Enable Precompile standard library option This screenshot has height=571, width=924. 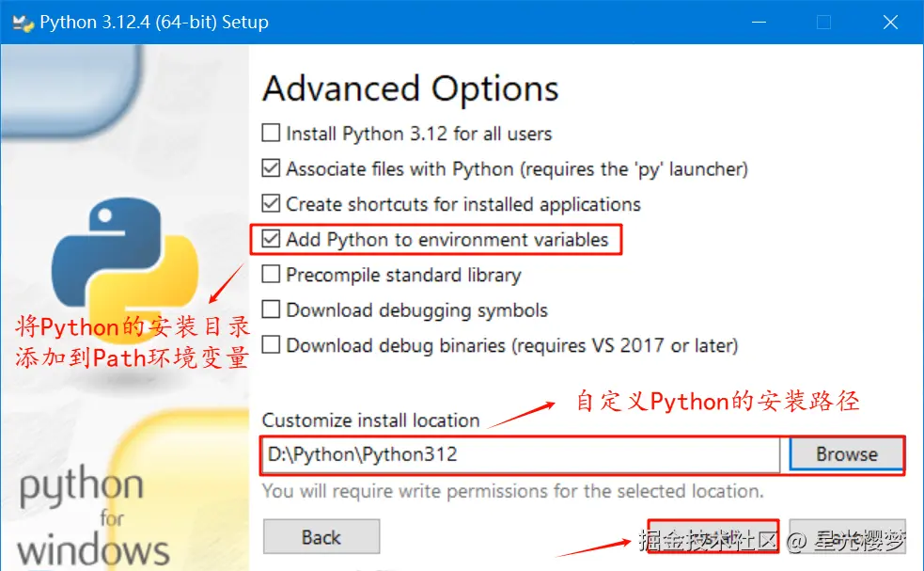(x=271, y=274)
